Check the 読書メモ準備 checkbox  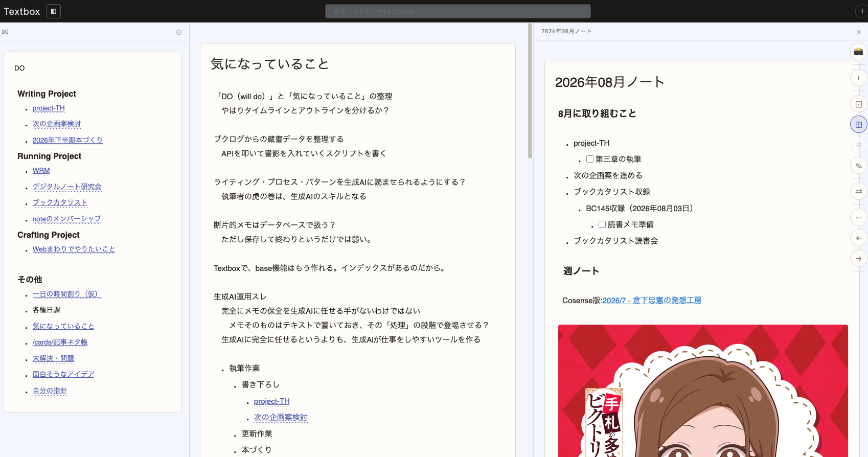coord(602,224)
